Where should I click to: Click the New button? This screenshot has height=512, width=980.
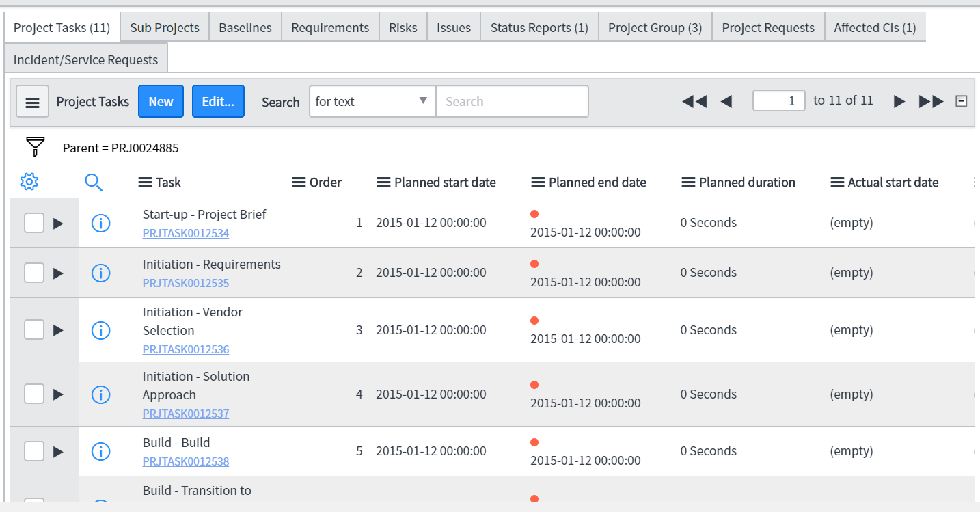161,101
